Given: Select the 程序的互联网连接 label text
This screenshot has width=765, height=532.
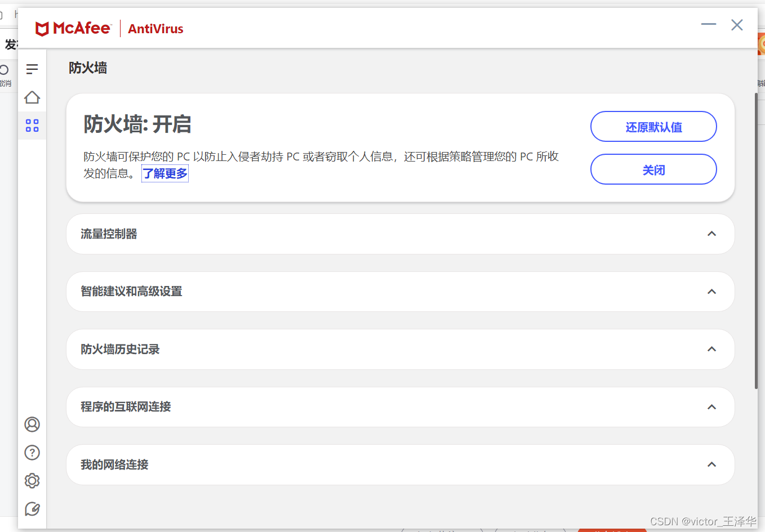Looking at the screenshot, I should (x=126, y=407).
